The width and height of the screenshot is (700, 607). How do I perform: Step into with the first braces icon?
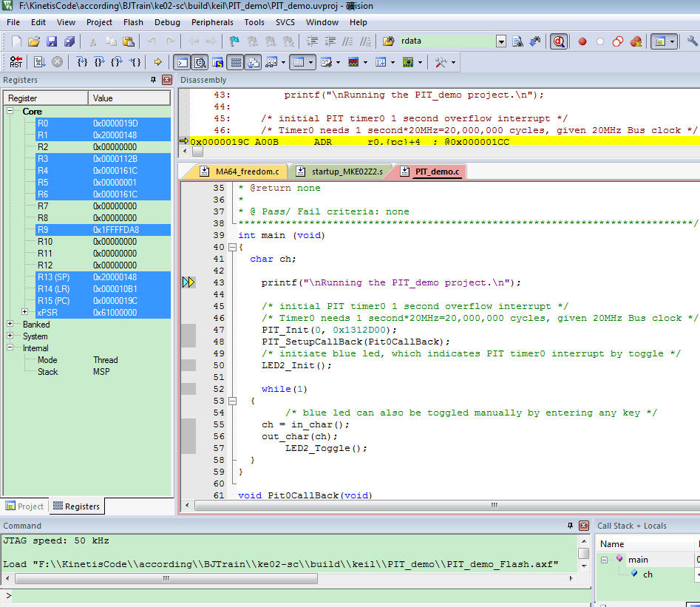(x=82, y=62)
